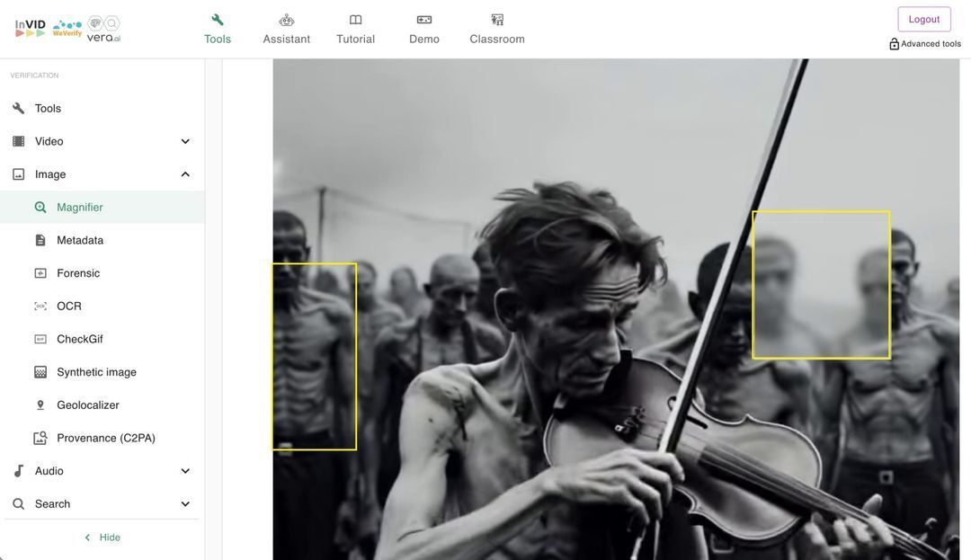This screenshot has width=971, height=560.
Task: Collapse the Image section chevron
Action: point(185,174)
